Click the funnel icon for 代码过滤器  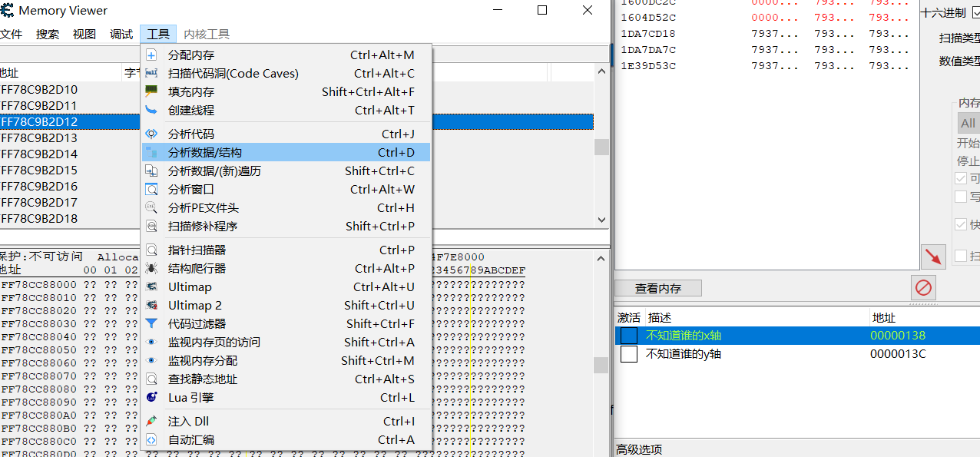tap(151, 324)
